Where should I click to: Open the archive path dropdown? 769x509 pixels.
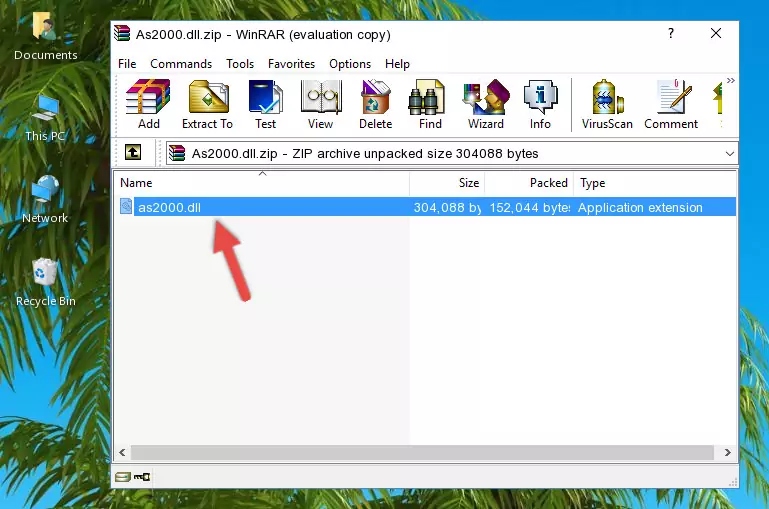(x=730, y=153)
